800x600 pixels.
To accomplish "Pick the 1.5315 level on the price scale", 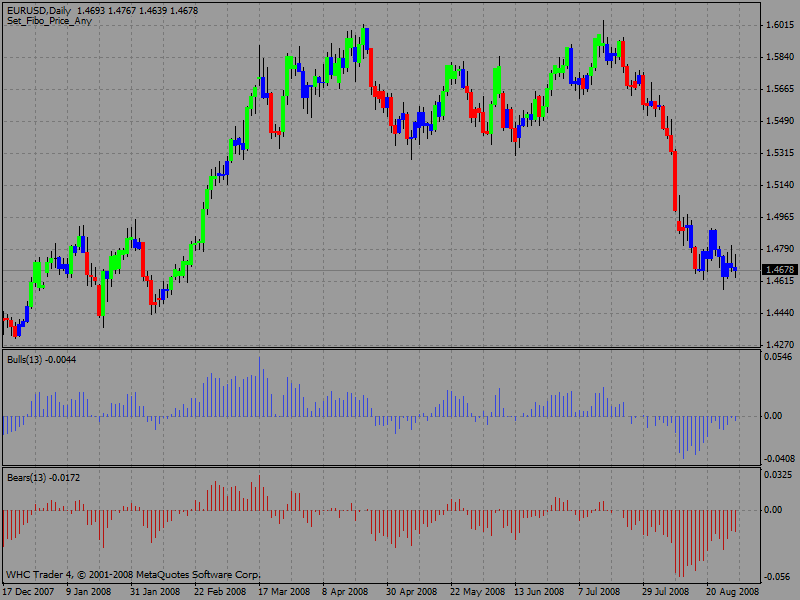I will [x=780, y=153].
